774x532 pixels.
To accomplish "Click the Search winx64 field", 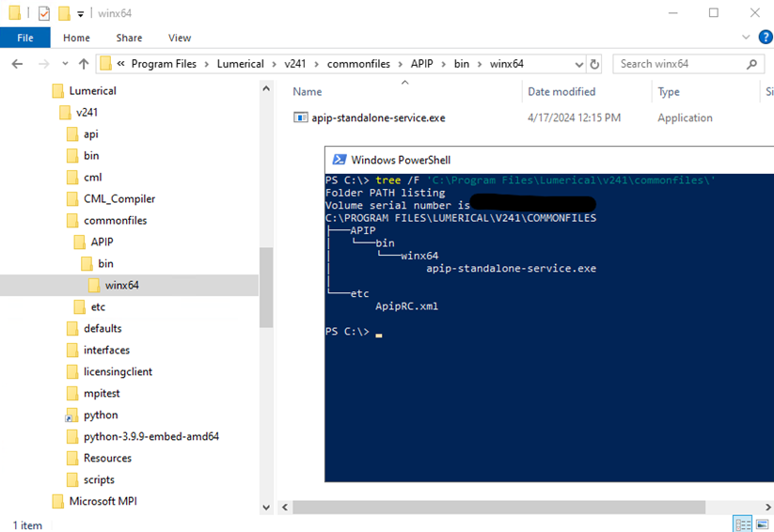I will (x=688, y=64).
